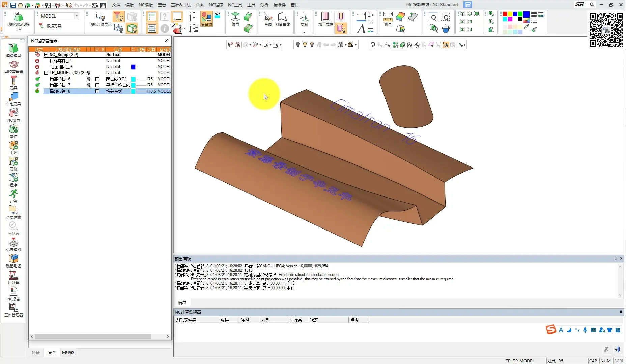This screenshot has width=626, height=364.
Task: Open the NC程序 menu
Action: pos(216,5)
